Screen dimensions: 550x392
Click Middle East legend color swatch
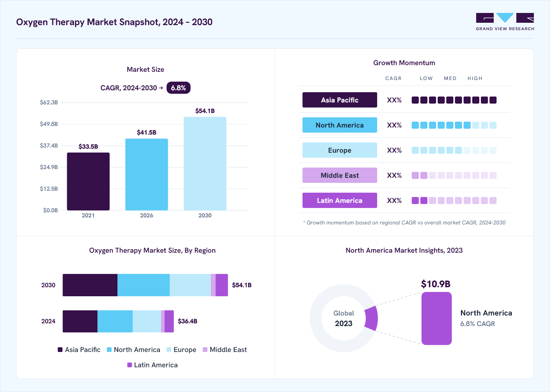pyautogui.click(x=205, y=350)
